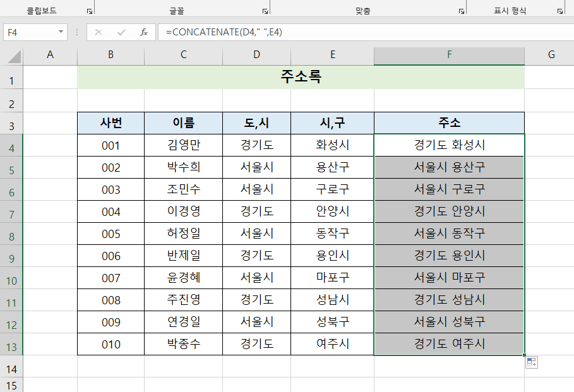Screen dimensions: 574x392
Task: Click the Enter checkmark formula icon
Action: point(121,32)
